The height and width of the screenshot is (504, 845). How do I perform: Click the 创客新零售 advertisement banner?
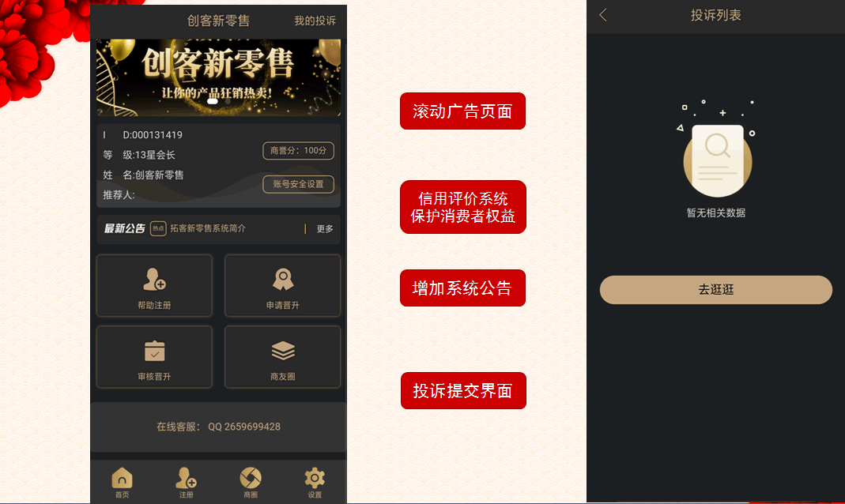tap(218, 77)
